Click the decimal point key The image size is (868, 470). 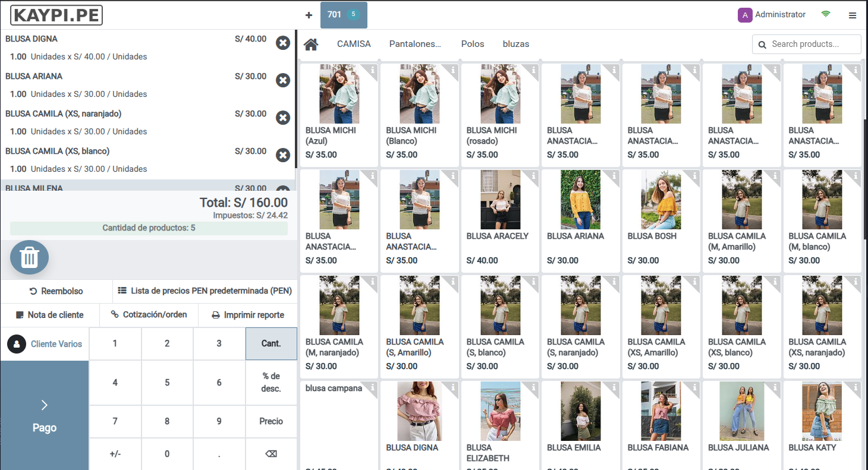[219, 454]
